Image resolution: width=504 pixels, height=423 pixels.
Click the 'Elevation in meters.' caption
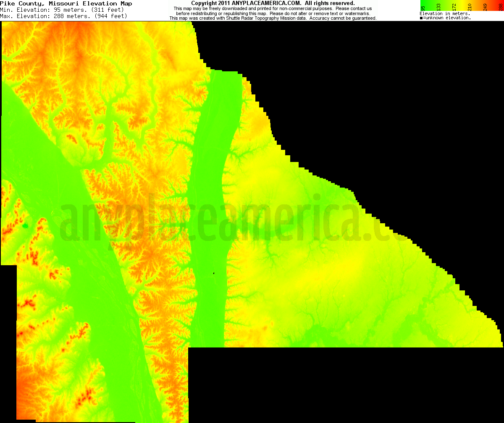pos(445,14)
